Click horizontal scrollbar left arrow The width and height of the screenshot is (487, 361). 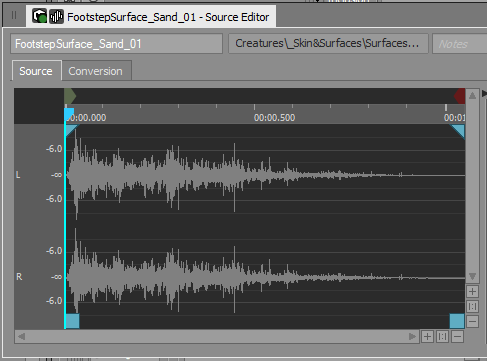pos(22,337)
